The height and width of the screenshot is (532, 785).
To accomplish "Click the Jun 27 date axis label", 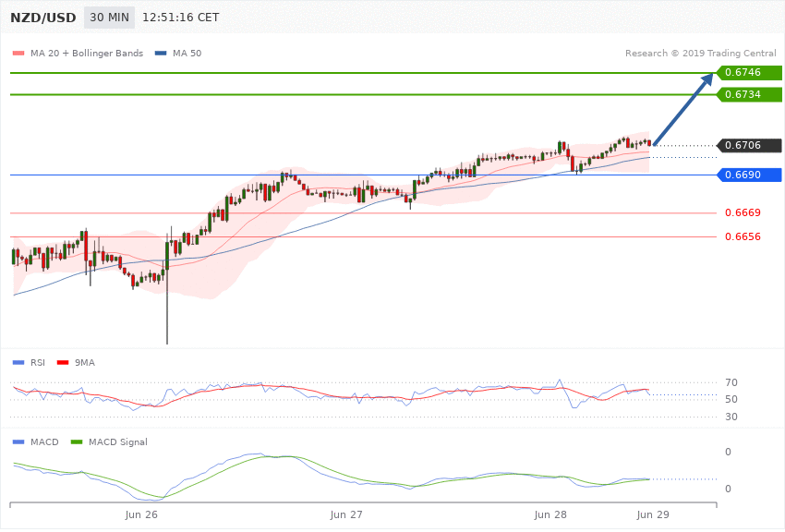I will coord(346,515).
